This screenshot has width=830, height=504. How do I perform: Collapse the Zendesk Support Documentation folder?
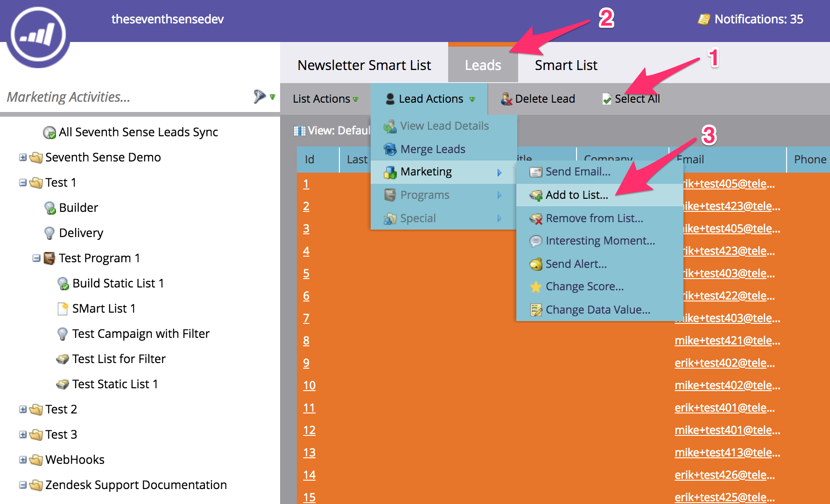[22, 485]
